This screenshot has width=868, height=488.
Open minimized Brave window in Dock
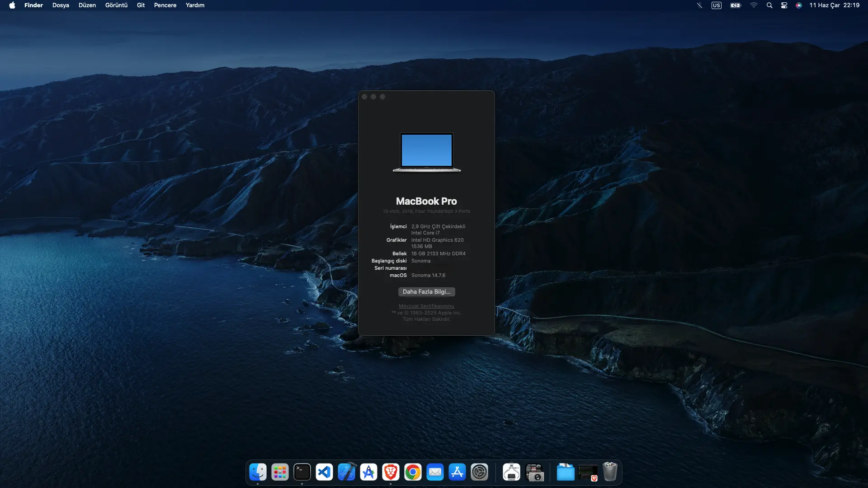[588, 472]
